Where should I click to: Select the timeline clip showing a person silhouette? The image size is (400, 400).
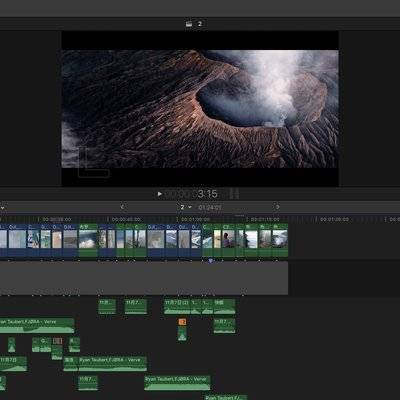coord(229,240)
